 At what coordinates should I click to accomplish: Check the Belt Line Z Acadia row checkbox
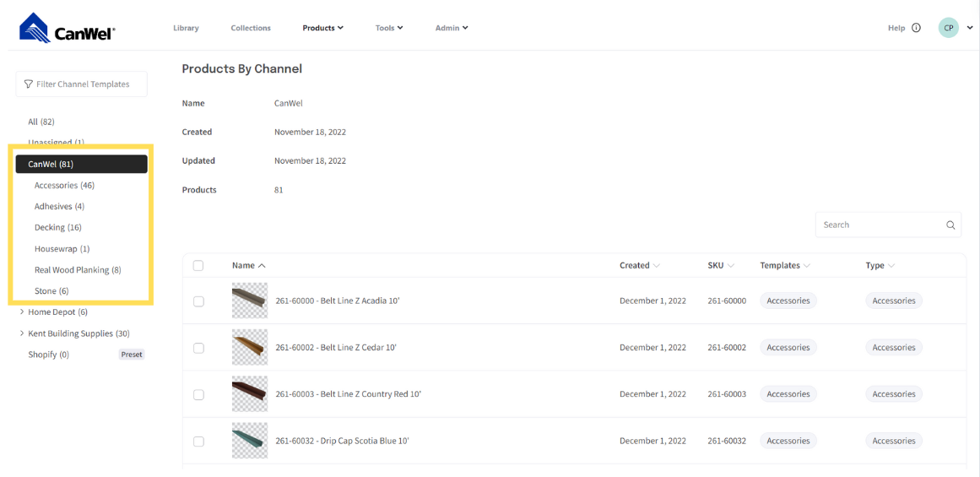(x=198, y=301)
